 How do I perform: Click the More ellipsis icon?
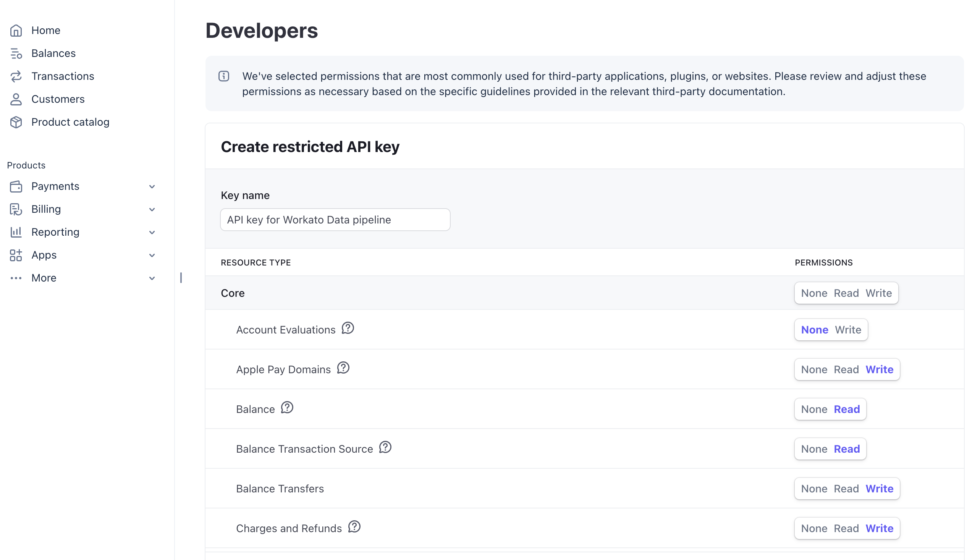point(16,278)
